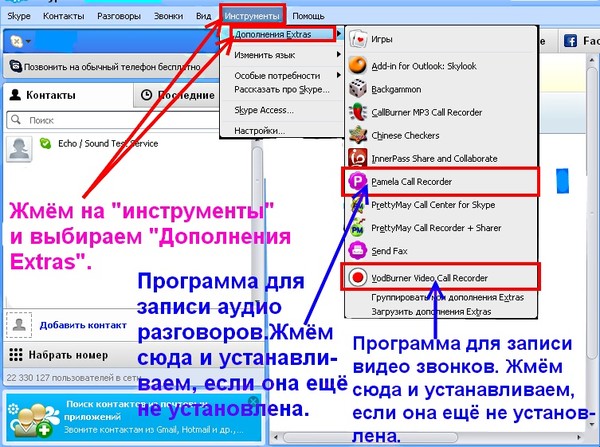The width and height of the screenshot is (600, 447).
Task: Click contact search promo banner text
Action: 153,417
